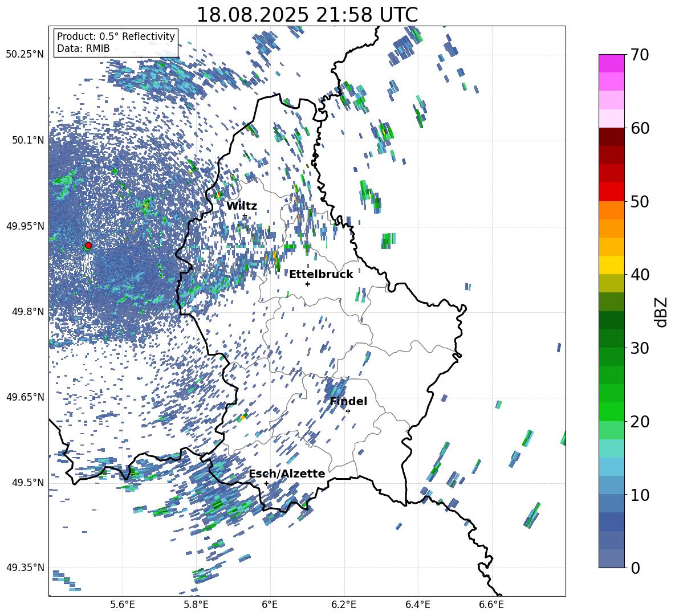Image resolution: width=675 pixels, height=616 pixels.
Task: Click the Findel station label
Action: (x=348, y=401)
